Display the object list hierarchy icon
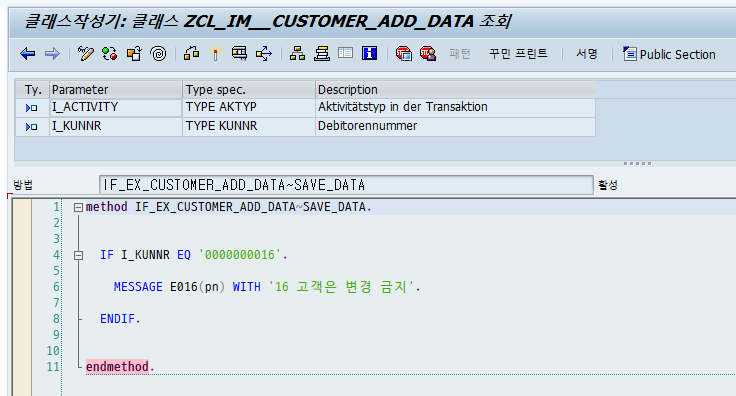This screenshot has height=396, width=736. coord(297,54)
